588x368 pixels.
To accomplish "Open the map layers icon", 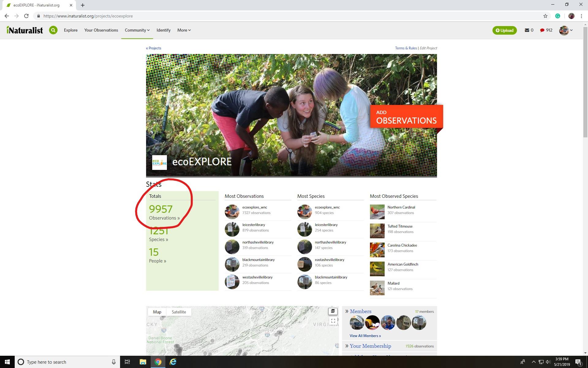I will click(333, 311).
